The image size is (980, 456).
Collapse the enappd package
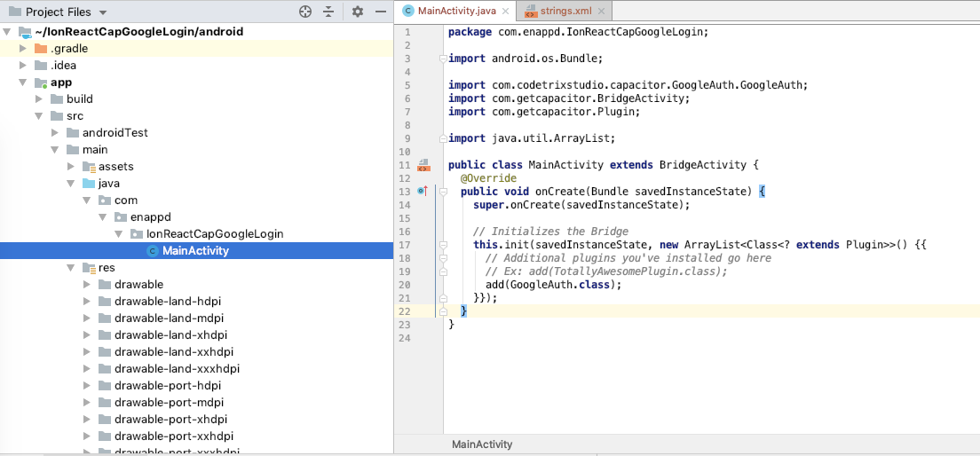tap(102, 217)
